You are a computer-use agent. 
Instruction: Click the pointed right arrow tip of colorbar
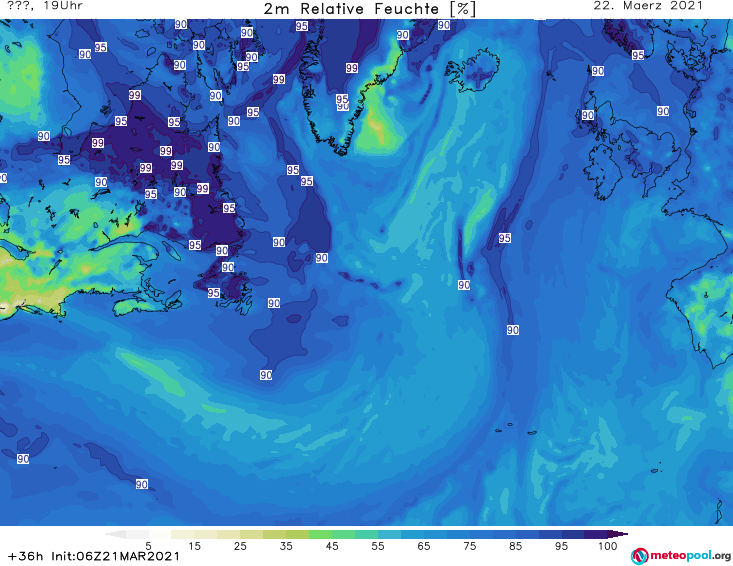click(618, 534)
